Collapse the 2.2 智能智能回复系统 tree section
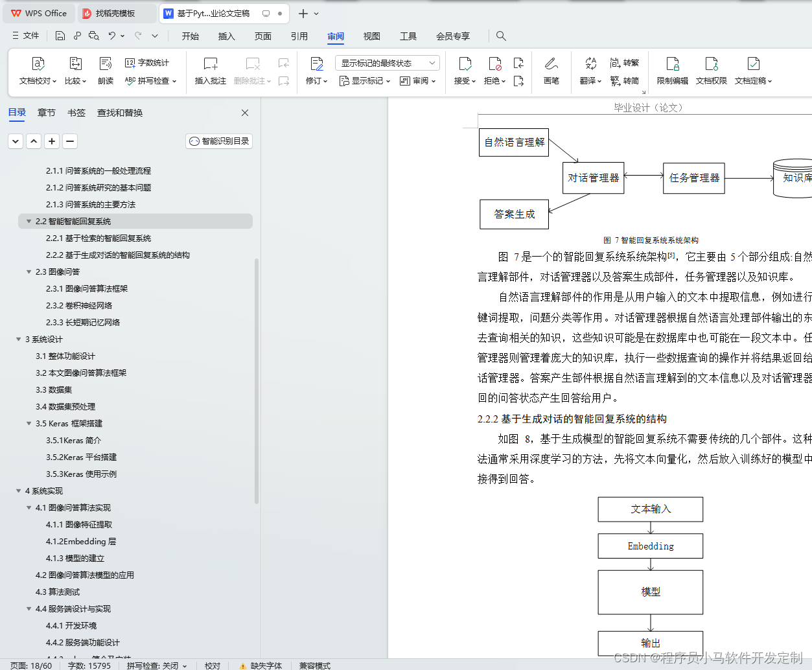The image size is (812, 670). (x=28, y=221)
